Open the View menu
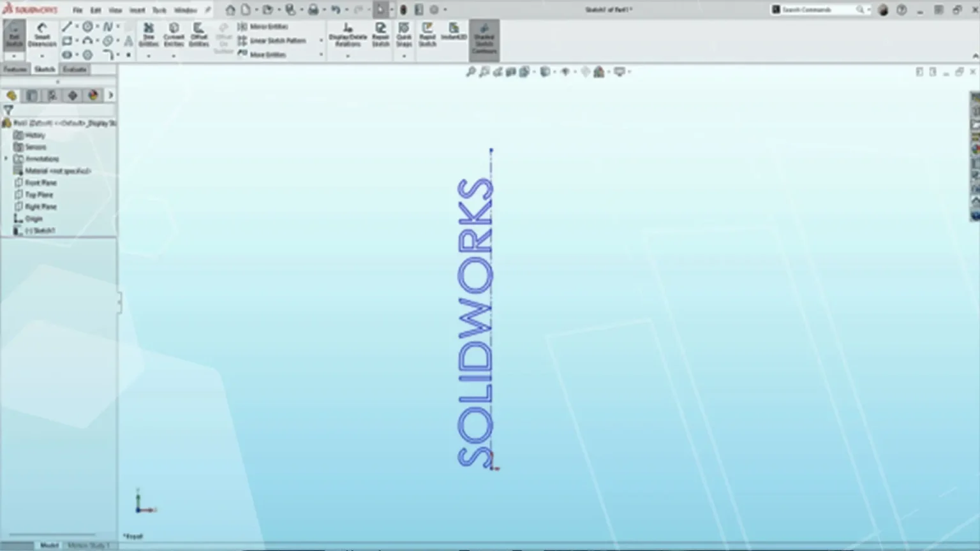This screenshot has height=551, width=980. 115,10
